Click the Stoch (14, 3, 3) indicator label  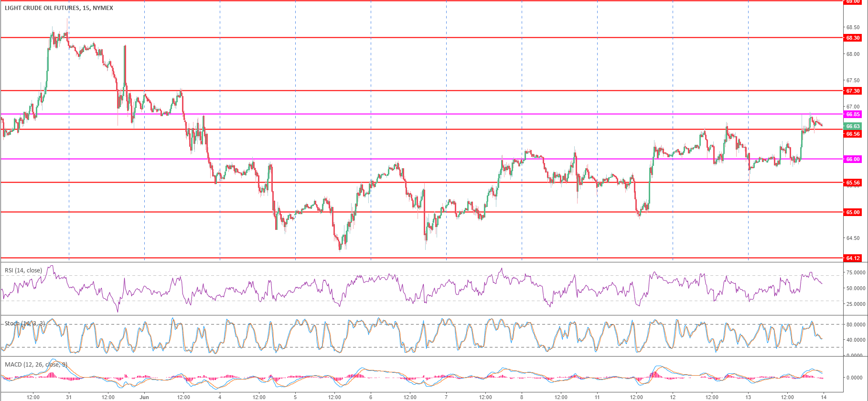point(25,324)
